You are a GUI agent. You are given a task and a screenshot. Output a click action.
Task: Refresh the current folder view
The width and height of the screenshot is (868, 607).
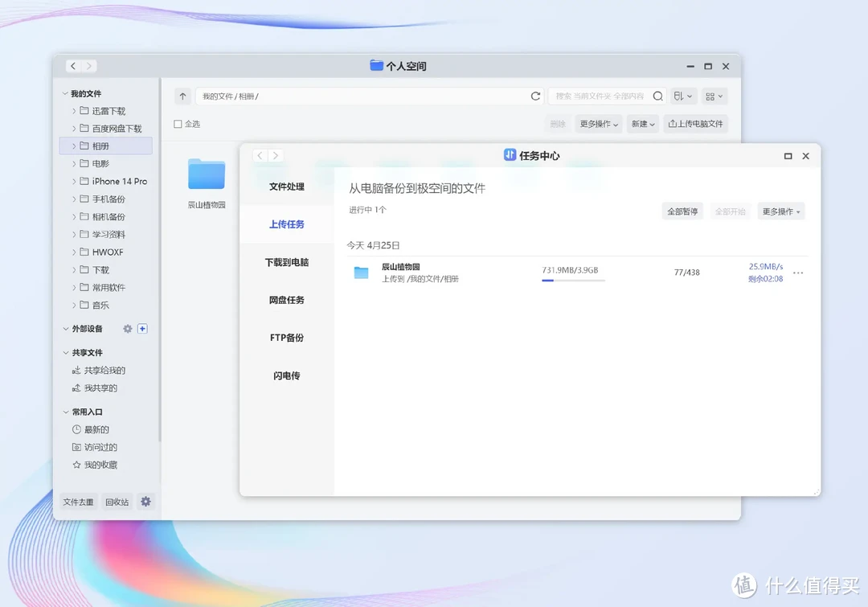coord(535,96)
